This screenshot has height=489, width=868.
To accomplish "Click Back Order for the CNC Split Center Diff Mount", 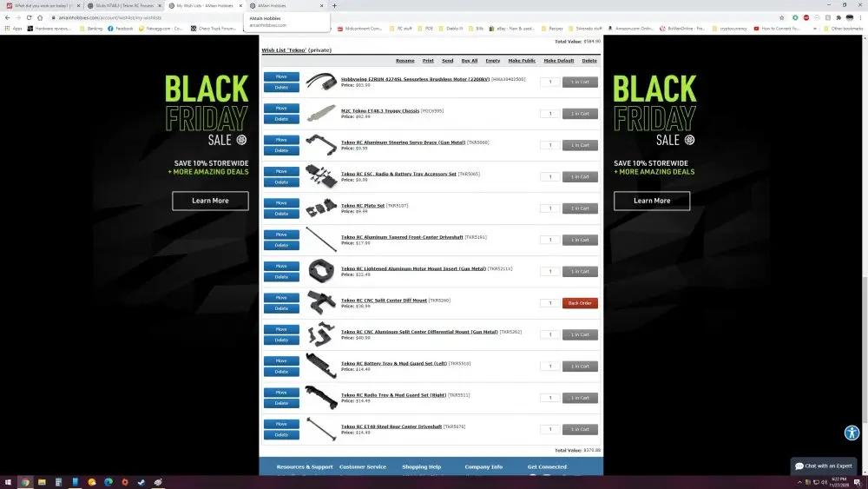I will coord(580,303).
